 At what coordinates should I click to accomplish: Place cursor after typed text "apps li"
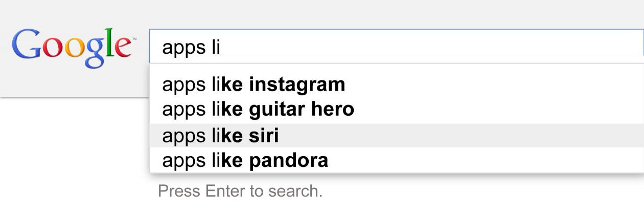[x=221, y=48]
